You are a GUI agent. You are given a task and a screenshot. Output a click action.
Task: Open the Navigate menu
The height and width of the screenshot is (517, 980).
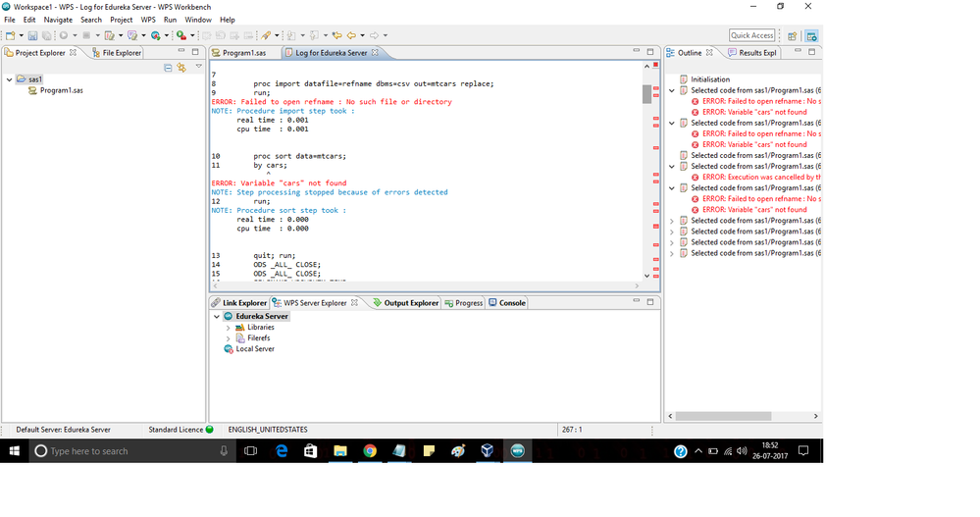tap(58, 20)
